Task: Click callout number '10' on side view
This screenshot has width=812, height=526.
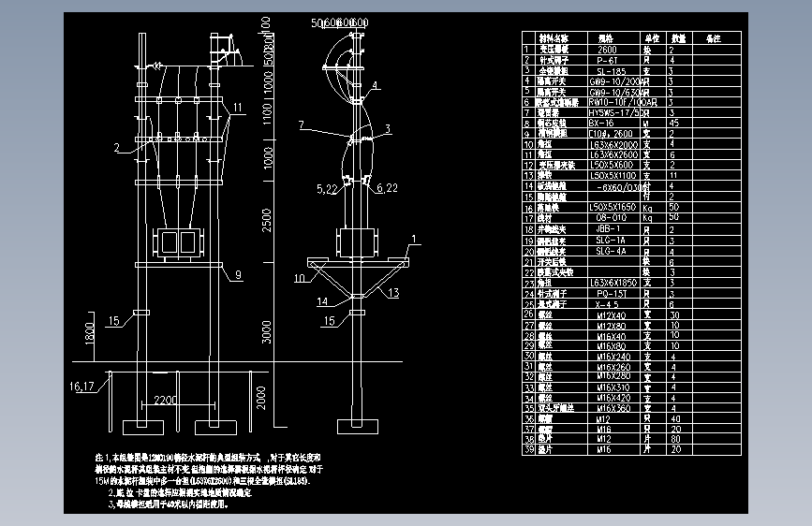Action: [300, 279]
